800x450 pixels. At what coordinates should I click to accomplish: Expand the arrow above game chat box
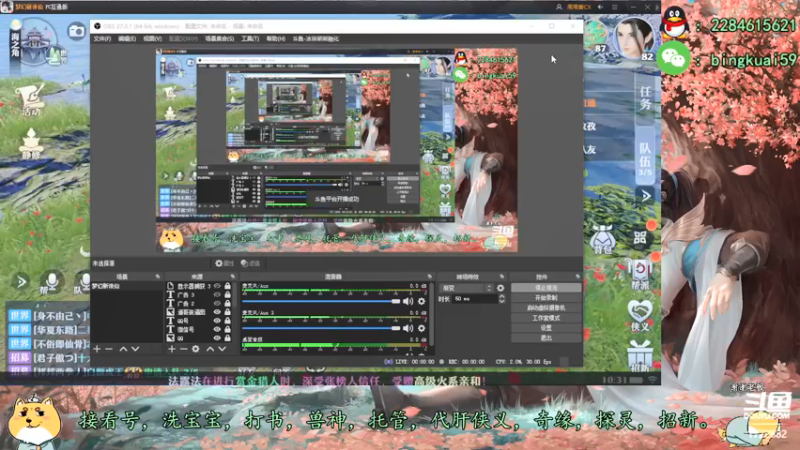(x=21, y=282)
